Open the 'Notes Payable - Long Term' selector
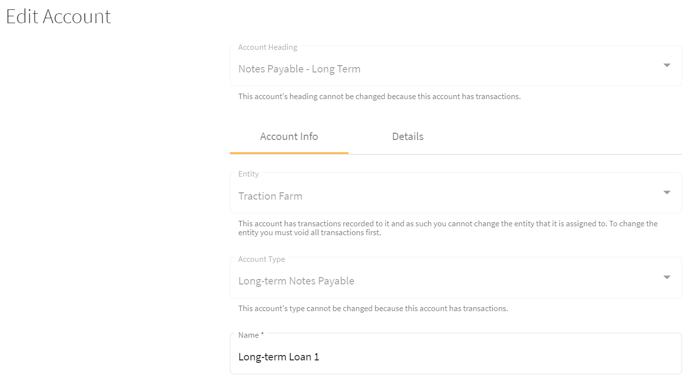This screenshot has width=688, height=389. [455, 66]
